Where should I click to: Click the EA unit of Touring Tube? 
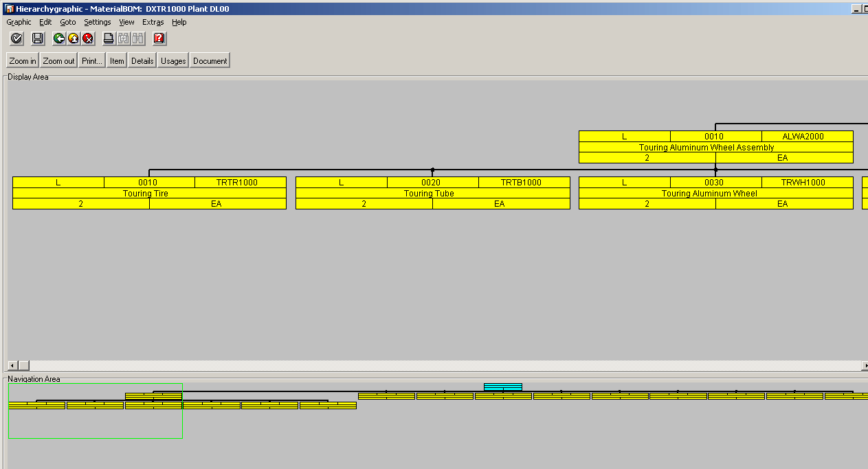click(501, 203)
